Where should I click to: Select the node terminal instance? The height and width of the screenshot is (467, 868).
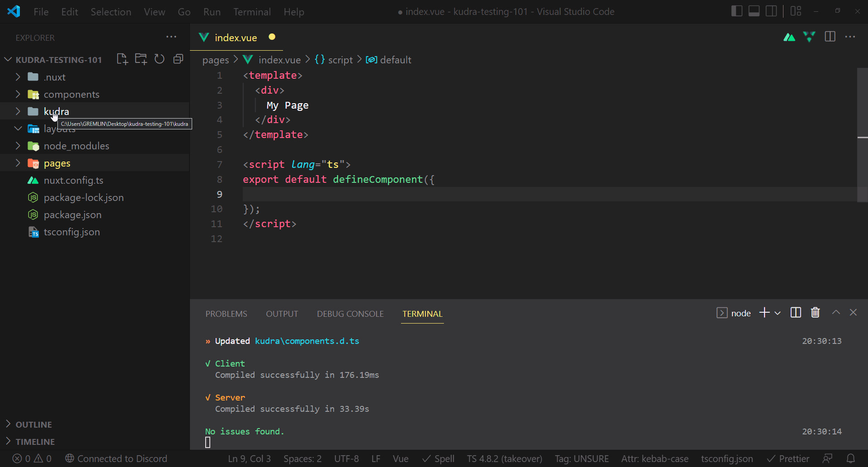pos(734,313)
